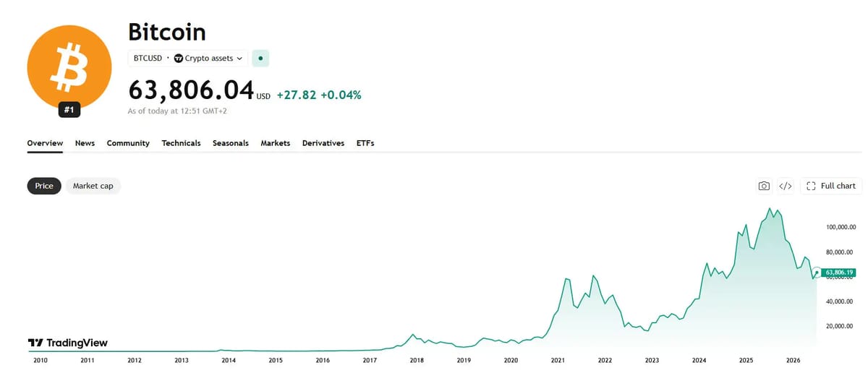Open the Seasonals tab
868x373 pixels.
(x=231, y=143)
